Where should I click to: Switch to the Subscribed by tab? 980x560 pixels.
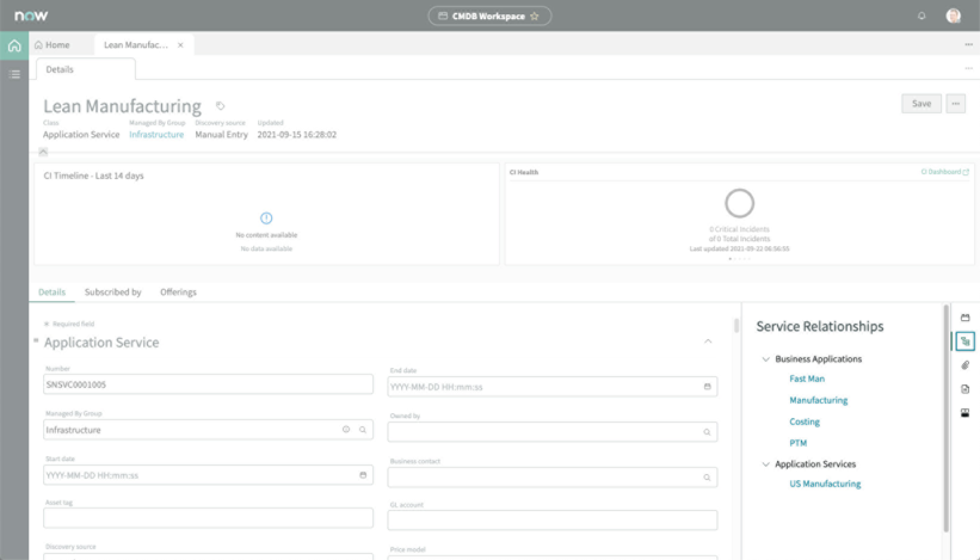[x=113, y=292]
